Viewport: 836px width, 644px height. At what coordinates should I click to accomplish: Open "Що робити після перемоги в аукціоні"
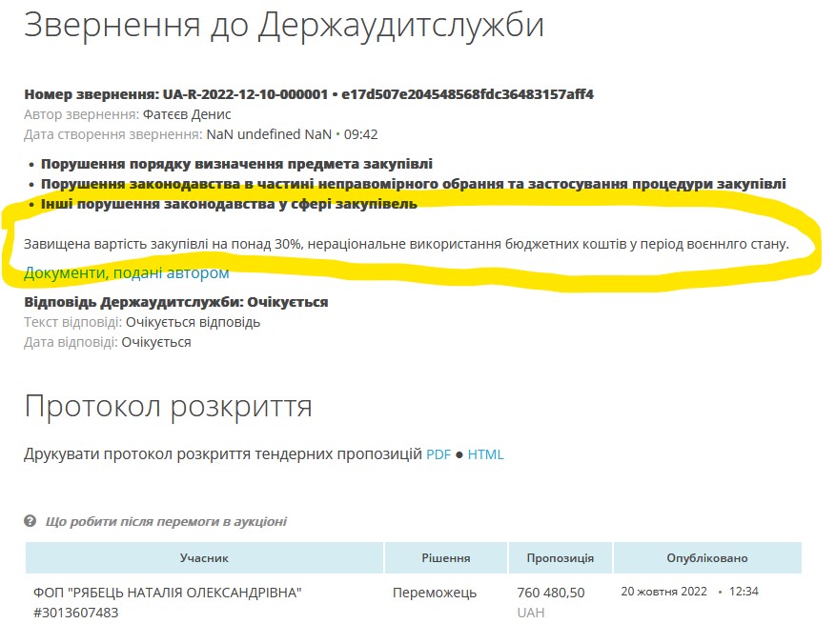pos(166,522)
